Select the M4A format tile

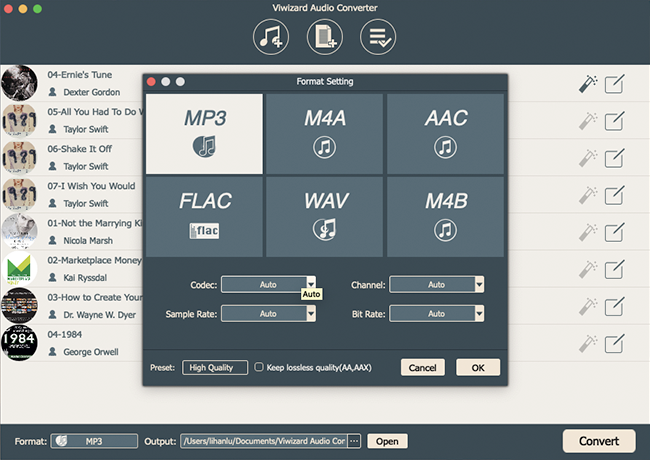(325, 134)
